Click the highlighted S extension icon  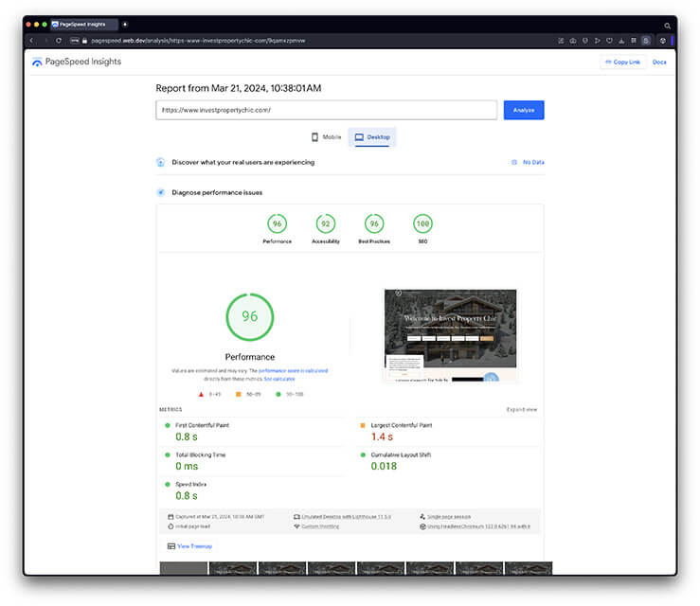646,41
